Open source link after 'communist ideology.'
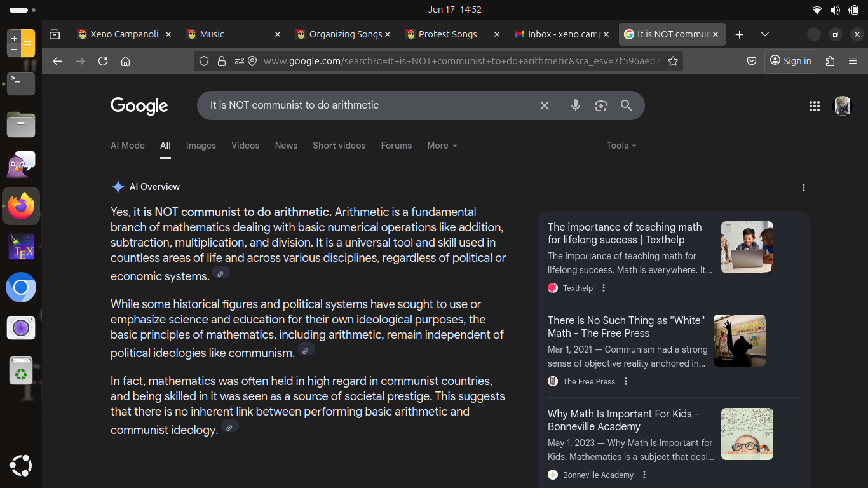 (229, 428)
